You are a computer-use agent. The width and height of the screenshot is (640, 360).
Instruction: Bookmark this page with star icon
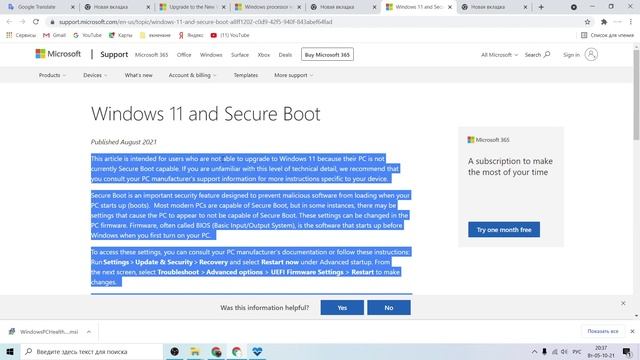tap(587, 22)
